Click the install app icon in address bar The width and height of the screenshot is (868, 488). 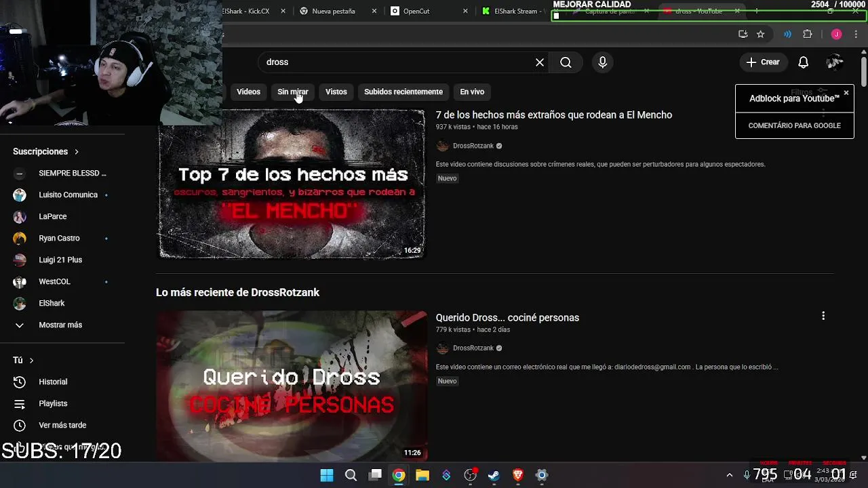pos(743,35)
